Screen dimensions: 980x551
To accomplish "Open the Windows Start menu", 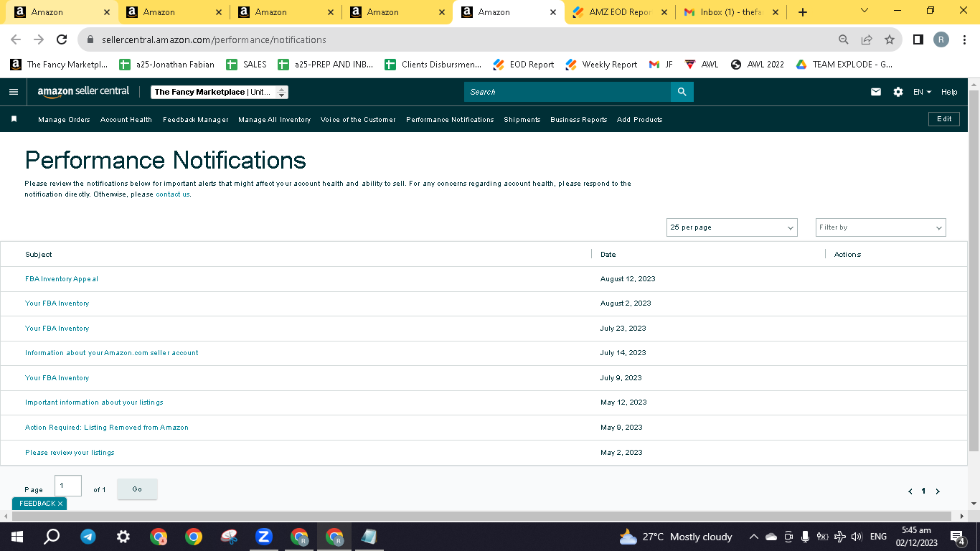I will click(17, 537).
